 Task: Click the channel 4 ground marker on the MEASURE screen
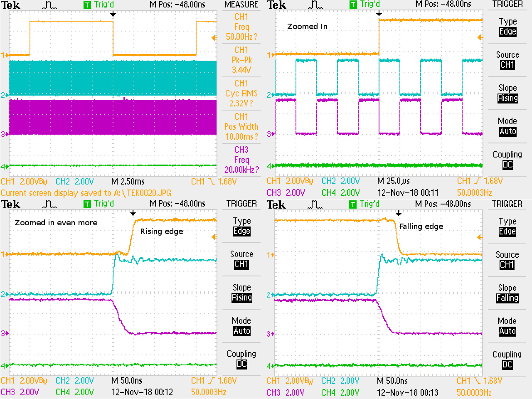[4, 167]
